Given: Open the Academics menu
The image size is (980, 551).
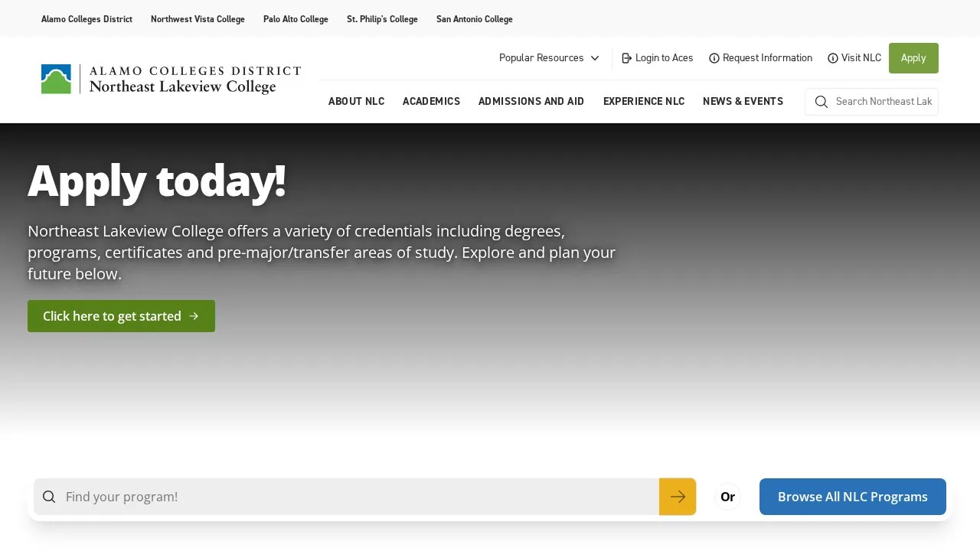Looking at the screenshot, I should 432,102.
